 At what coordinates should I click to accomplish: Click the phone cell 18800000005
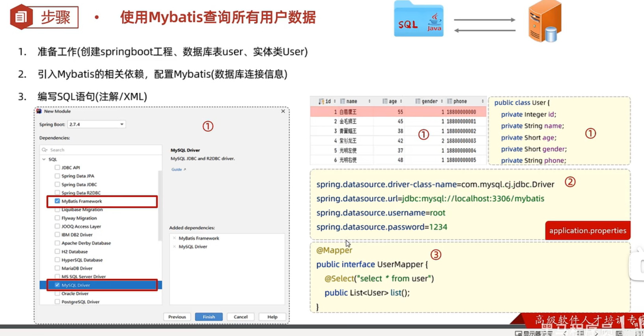461,160
